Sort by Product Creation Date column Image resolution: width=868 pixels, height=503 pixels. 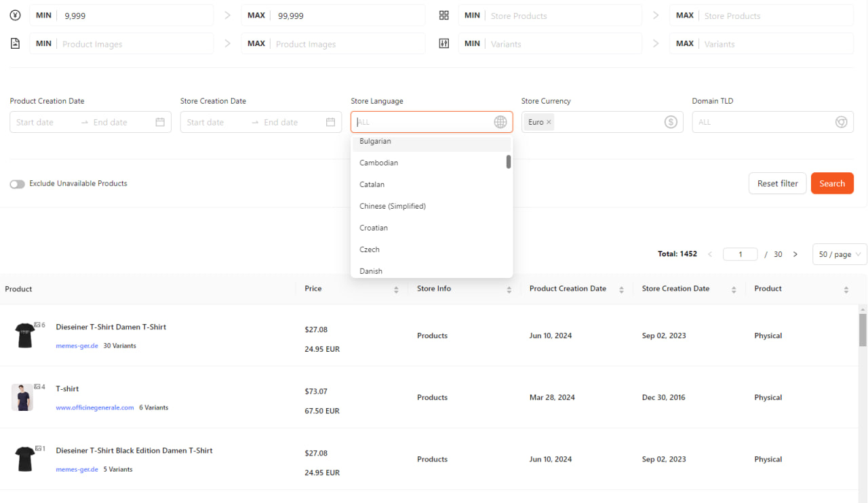(621, 289)
